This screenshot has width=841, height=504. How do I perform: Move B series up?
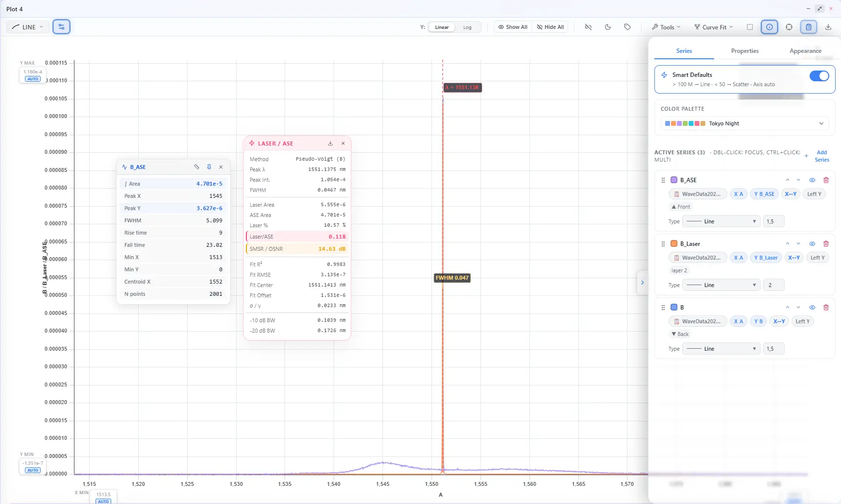click(x=788, y=308)
